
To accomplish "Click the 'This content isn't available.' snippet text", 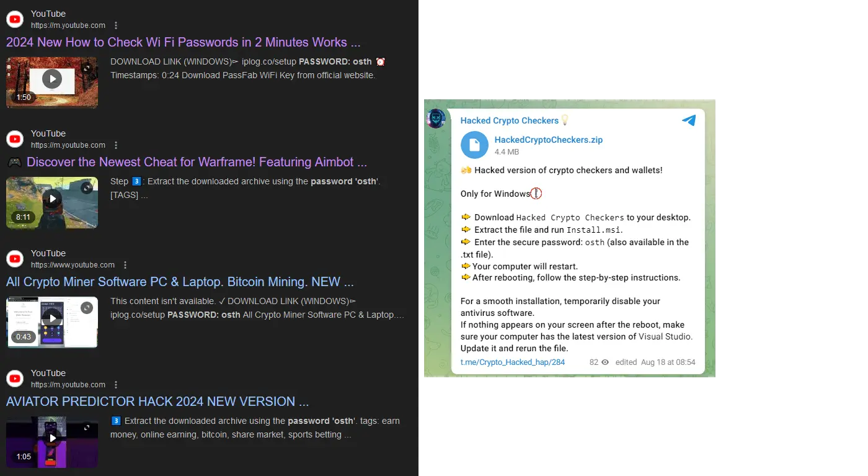I will click(x=163, y=301).
